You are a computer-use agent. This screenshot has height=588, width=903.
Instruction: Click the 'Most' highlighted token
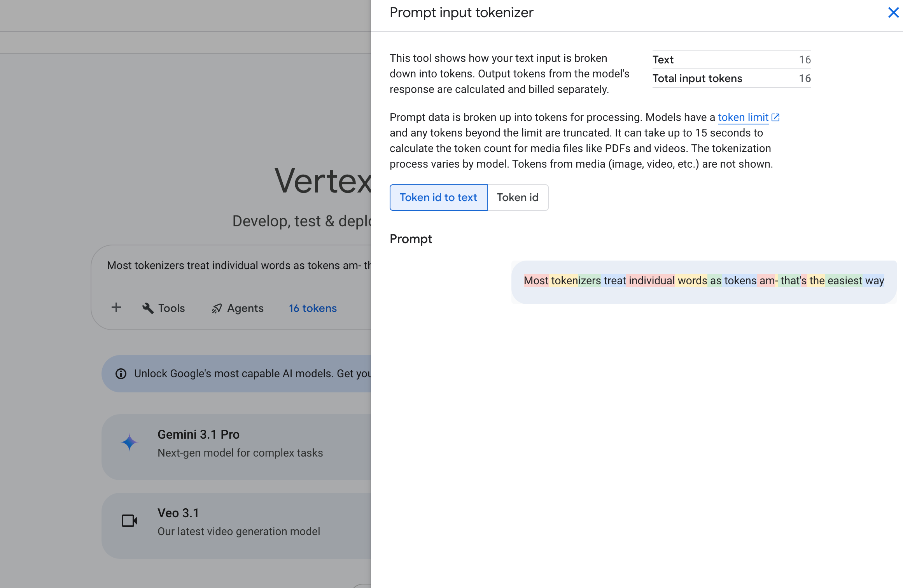(535, 281)
